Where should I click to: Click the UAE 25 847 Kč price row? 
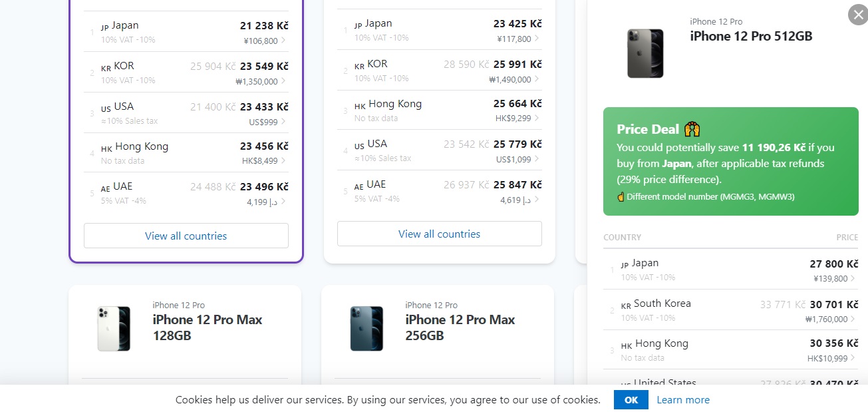(x=439, y=191)
